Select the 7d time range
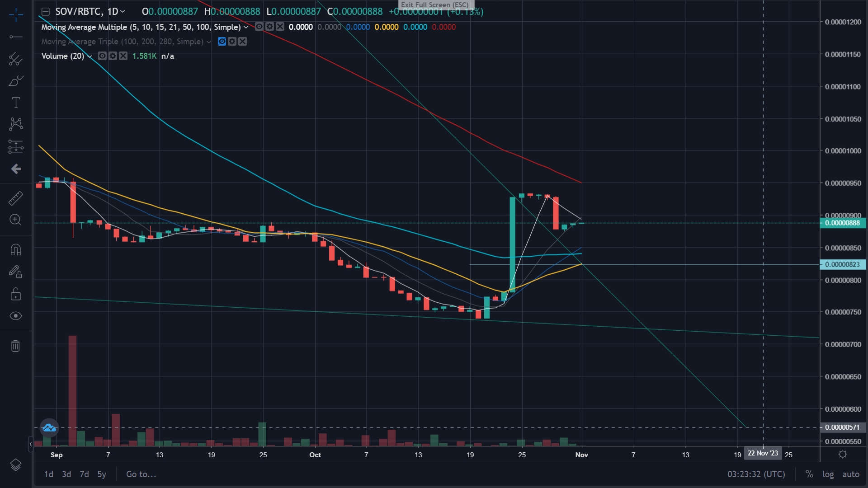This screenshot has height=488, width=868. [84, 474]
